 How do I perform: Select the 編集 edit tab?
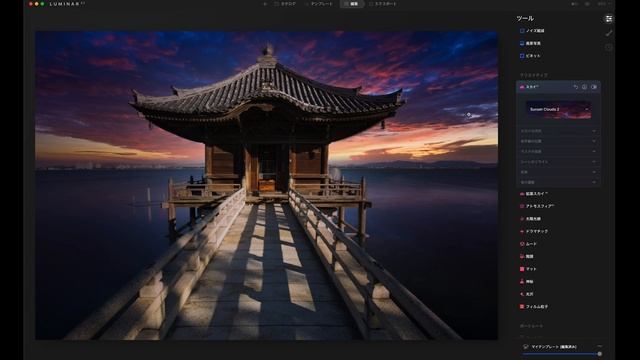point(352,4)
